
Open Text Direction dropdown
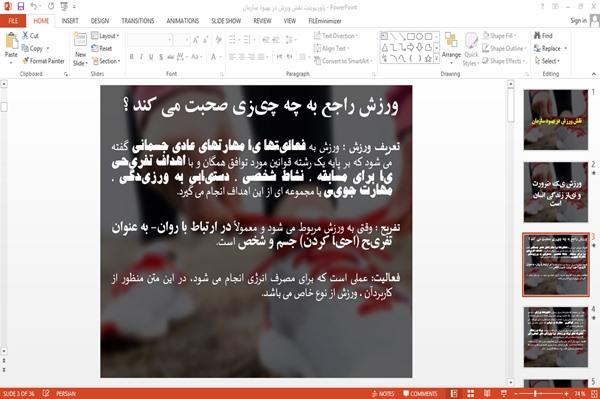[336, 36]
